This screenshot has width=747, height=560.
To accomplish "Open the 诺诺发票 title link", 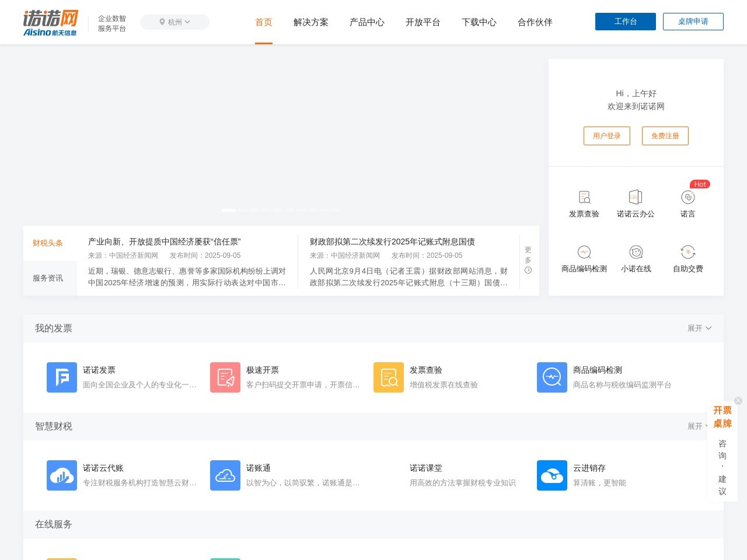I will tap(99, 370).
